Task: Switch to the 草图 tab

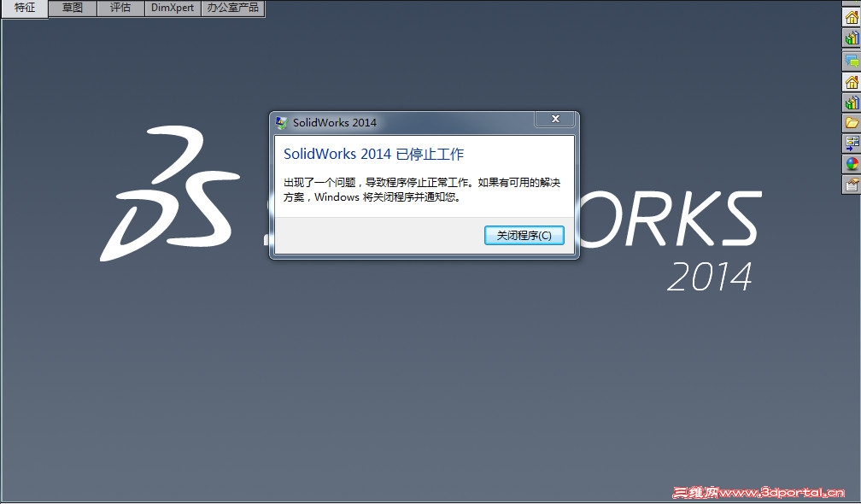Action: point(73,9)
